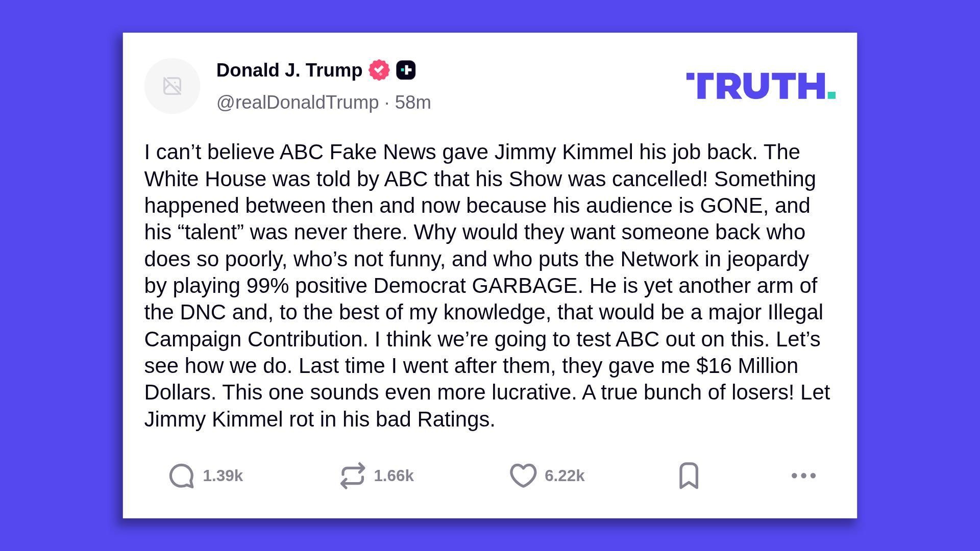Click "Jimmy Kimmel" in the post's first line
Image resolution: width=980 pixels, height=551 pixels.
tap(563, 152)
